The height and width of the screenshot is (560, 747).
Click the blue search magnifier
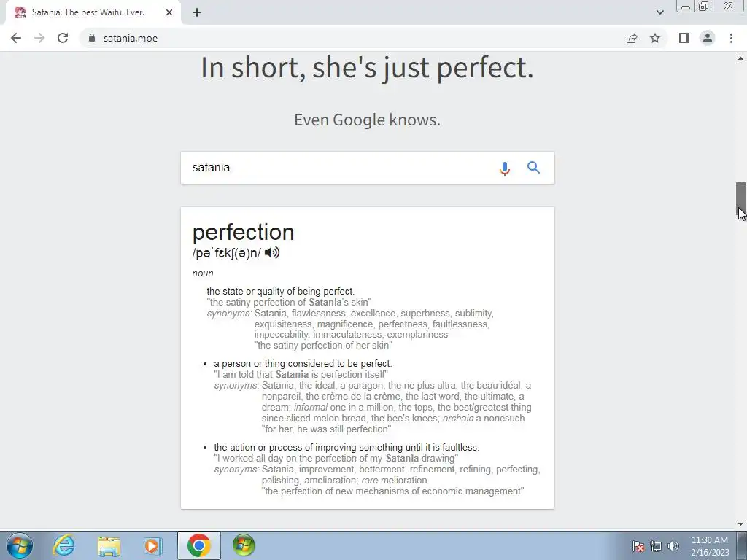click(x=533, y=168)
